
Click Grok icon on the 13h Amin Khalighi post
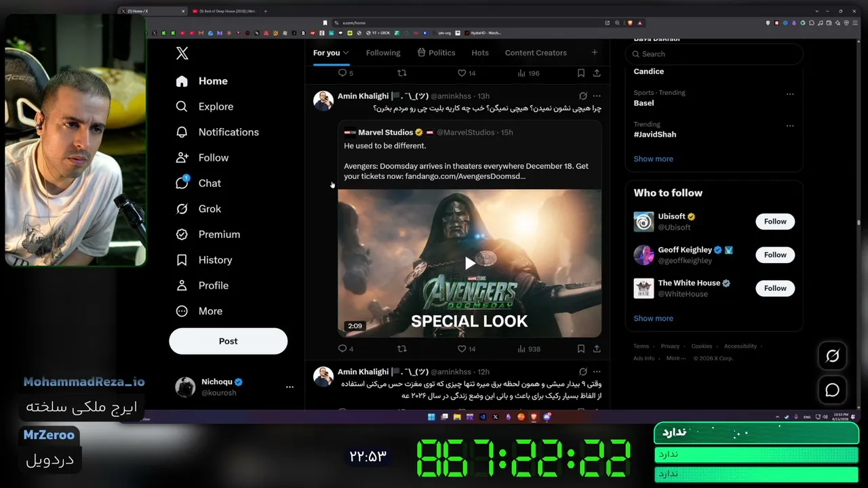[x=583, y=96]
